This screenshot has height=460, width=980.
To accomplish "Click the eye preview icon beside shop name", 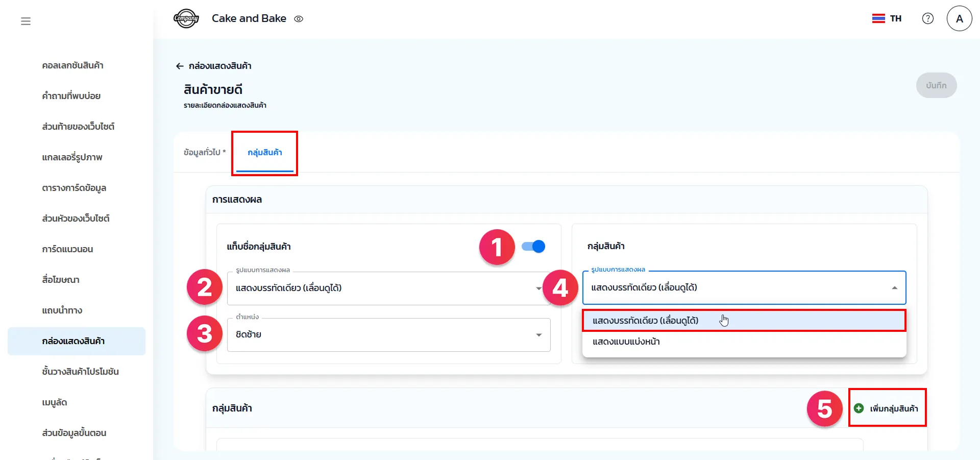I will (299, 19).
